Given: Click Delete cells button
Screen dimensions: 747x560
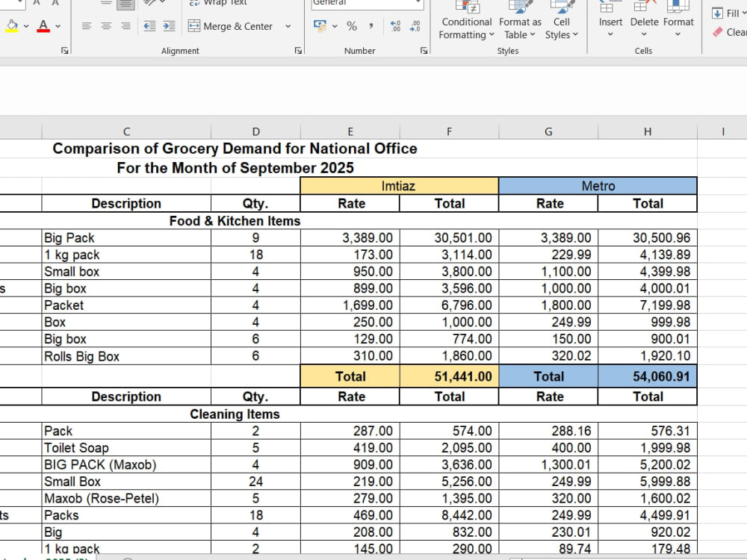Looking at the screenshot, I should coord(644,14).
